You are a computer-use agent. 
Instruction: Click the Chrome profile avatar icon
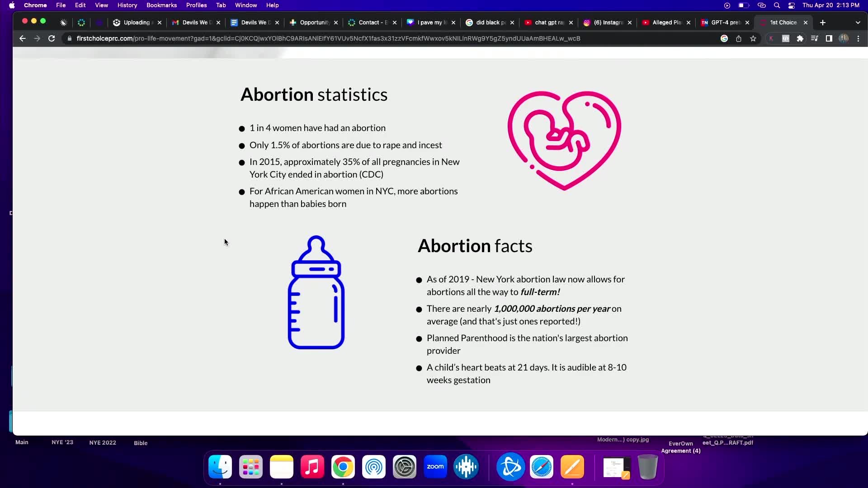844,39
